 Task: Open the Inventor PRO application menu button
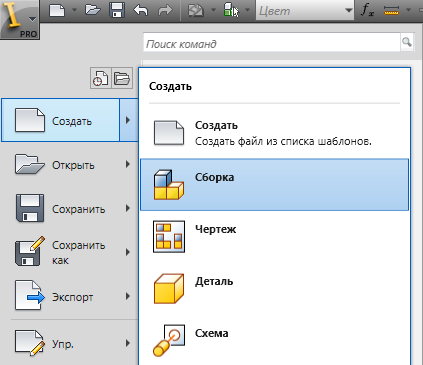tap(19, 19)
